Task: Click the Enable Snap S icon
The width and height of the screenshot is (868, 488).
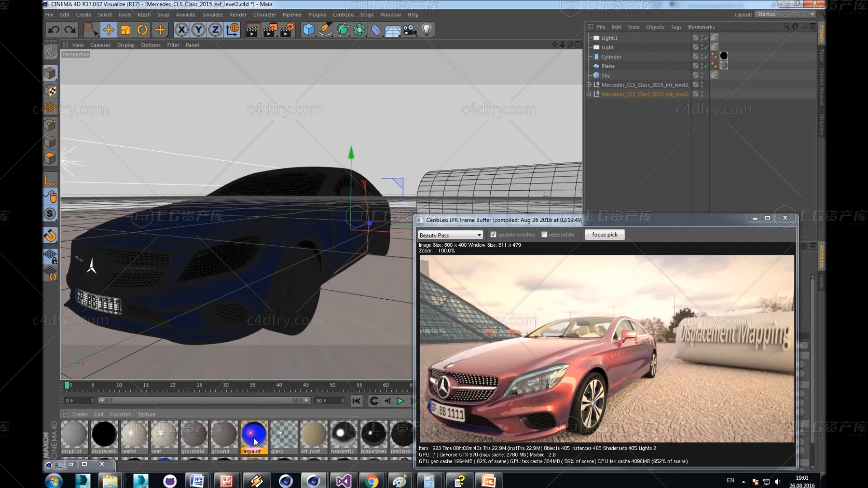Action: [50, 214]
